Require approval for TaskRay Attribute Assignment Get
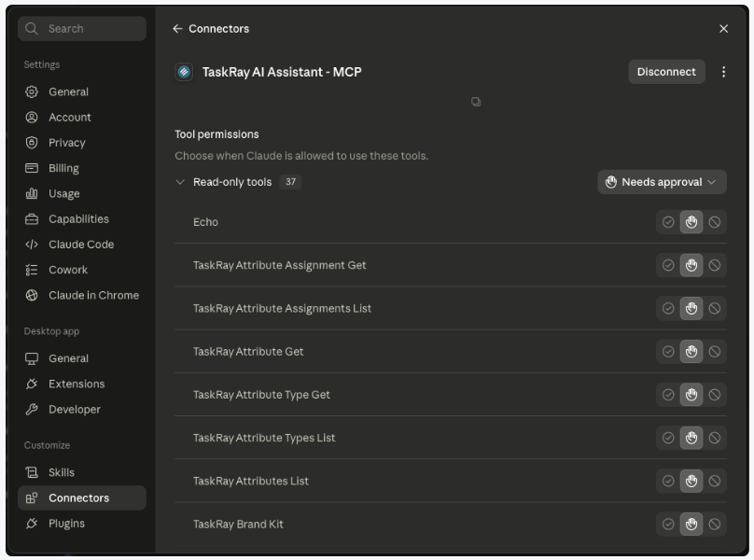 pyautogui.click(x=691, y=266)
